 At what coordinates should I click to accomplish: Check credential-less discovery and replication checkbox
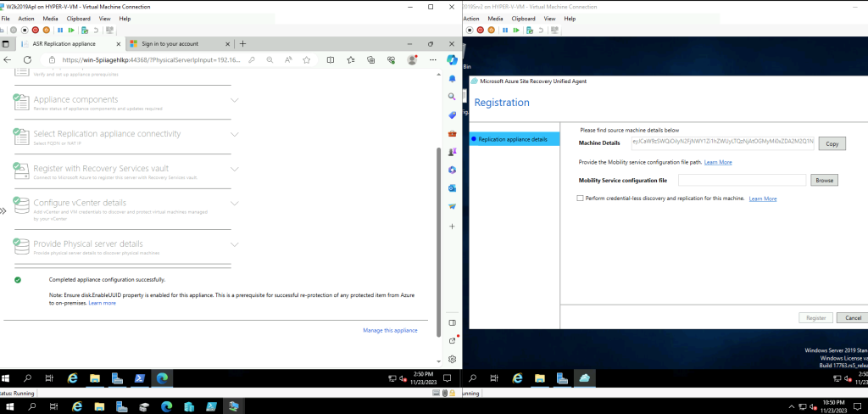tap(580, 198)
